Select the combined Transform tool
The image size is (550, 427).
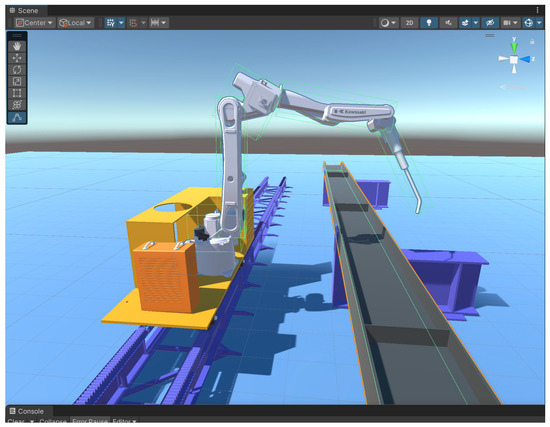(17, 105)
